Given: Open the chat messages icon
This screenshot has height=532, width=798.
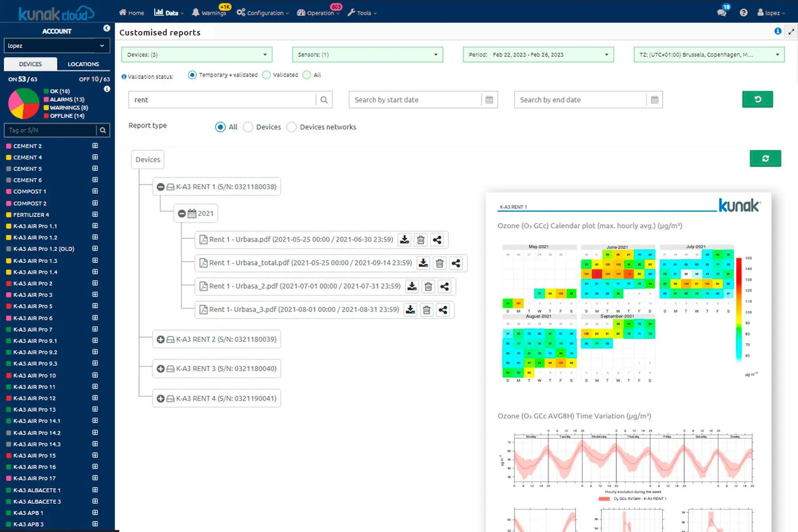Looking at the screenshot, I should coord(722,12).
